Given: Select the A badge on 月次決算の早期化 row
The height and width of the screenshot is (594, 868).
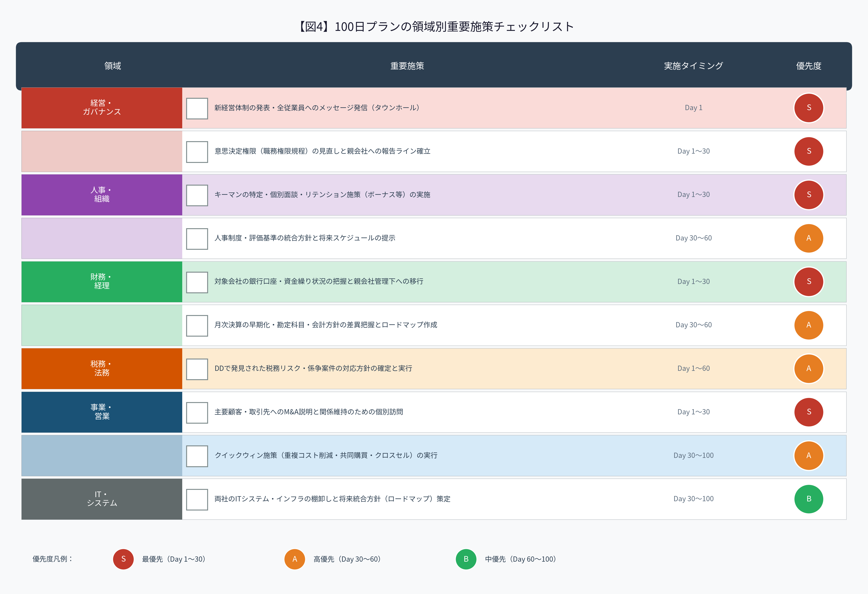Looking at the screenshot, I should (809, 325).
